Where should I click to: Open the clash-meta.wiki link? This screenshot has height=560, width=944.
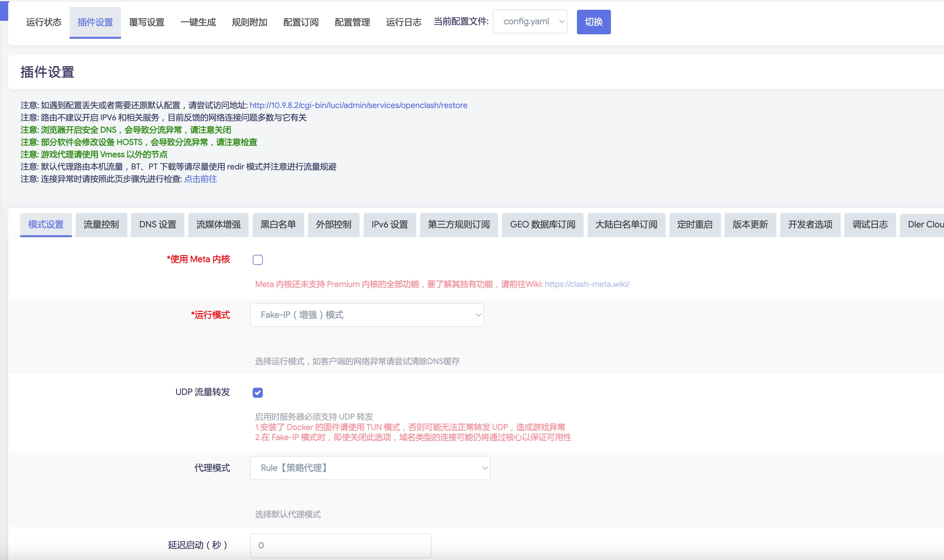coord(587,284)
